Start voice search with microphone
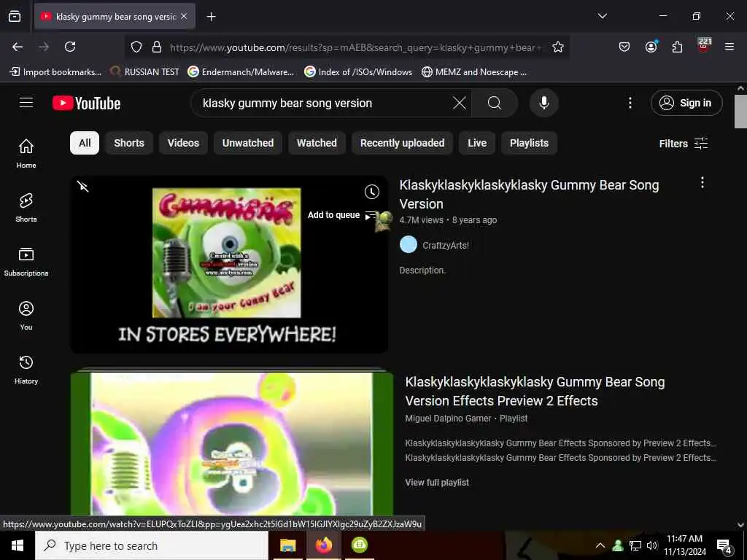Screen dimensions: 747x560 (543, 103)
